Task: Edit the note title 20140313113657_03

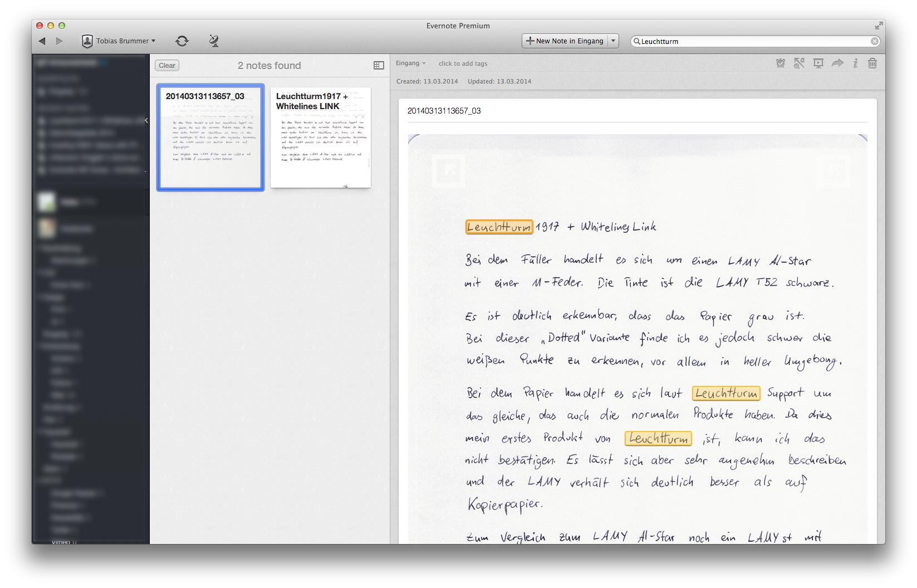Action: pyautogui.click(x=444, y=111)
